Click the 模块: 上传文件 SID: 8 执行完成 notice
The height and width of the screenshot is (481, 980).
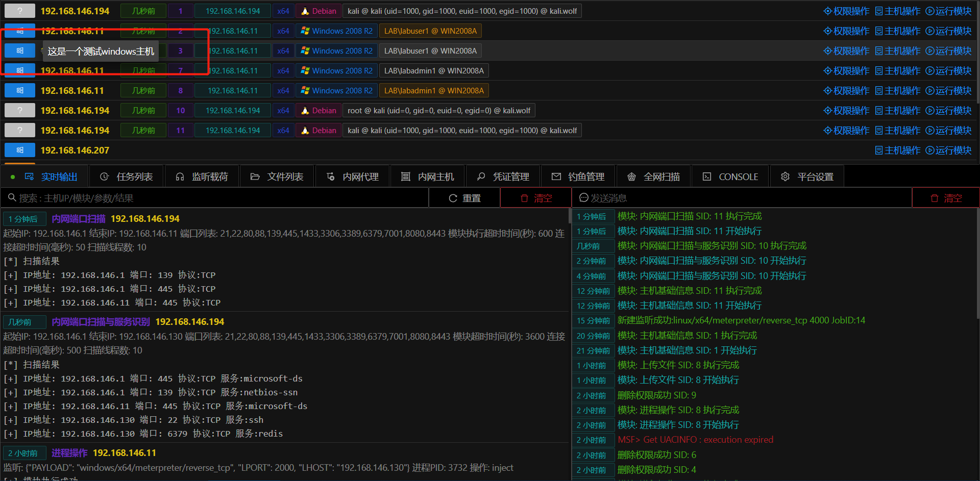click(678, 365)
